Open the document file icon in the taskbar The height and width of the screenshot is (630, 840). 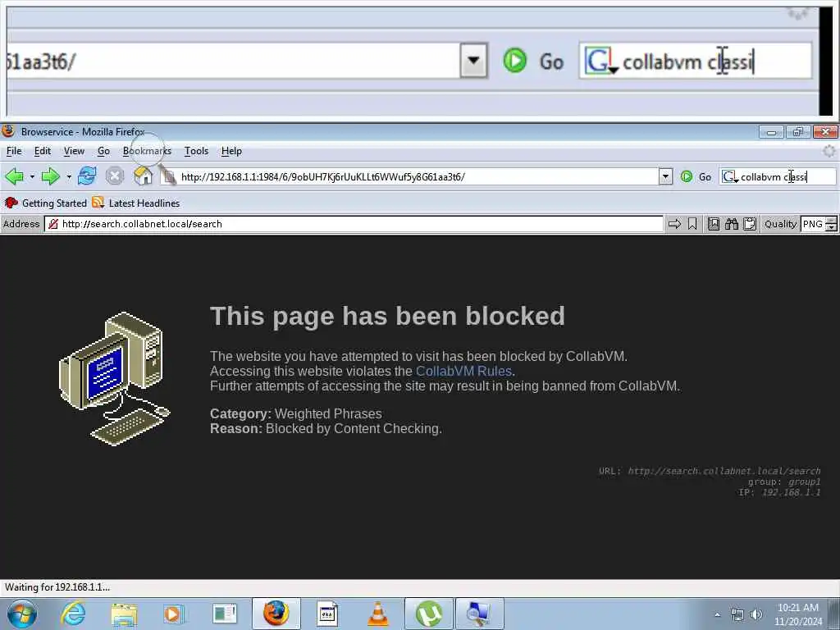326,614
